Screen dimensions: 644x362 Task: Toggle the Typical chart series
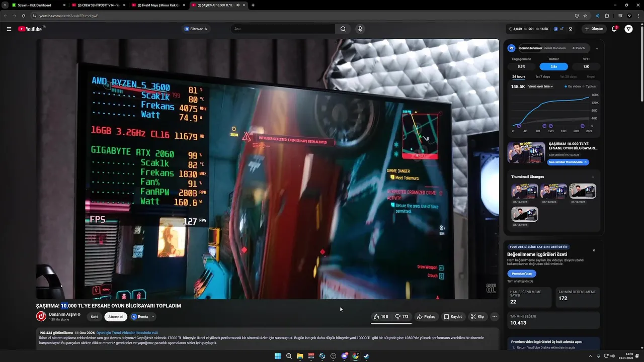coord(590,86)
